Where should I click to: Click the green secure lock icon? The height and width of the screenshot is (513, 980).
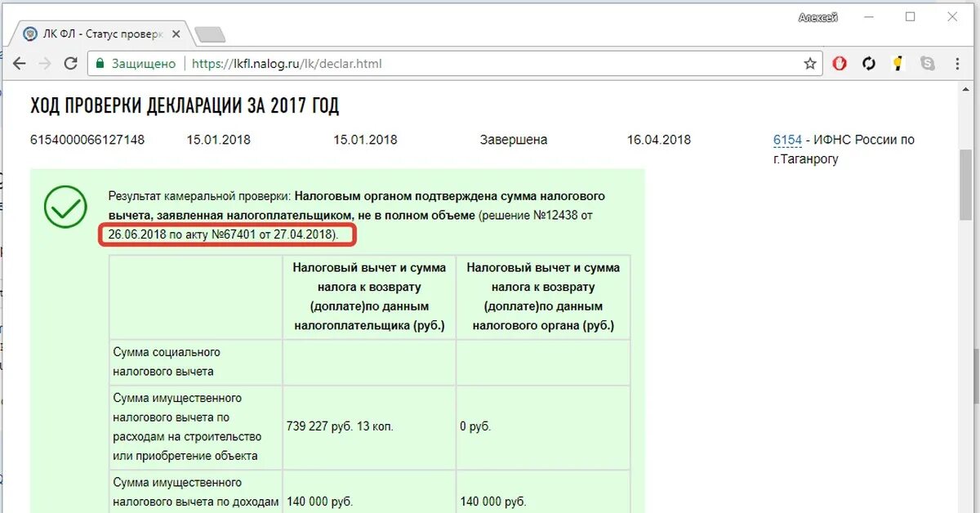pyautogui.click(x=100, y=63)
